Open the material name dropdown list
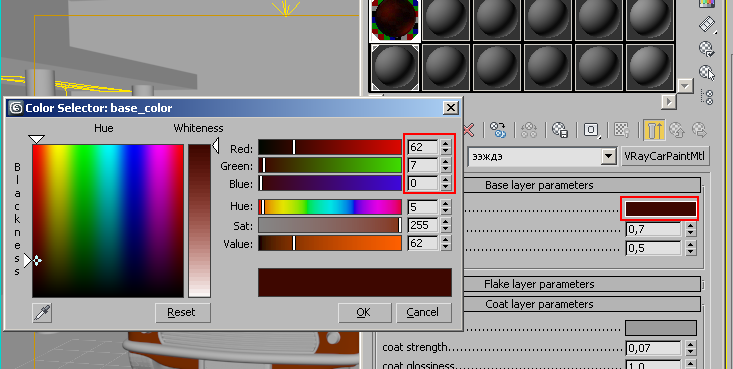The height and width of the screenshot is (369, 733). point(608,156)
